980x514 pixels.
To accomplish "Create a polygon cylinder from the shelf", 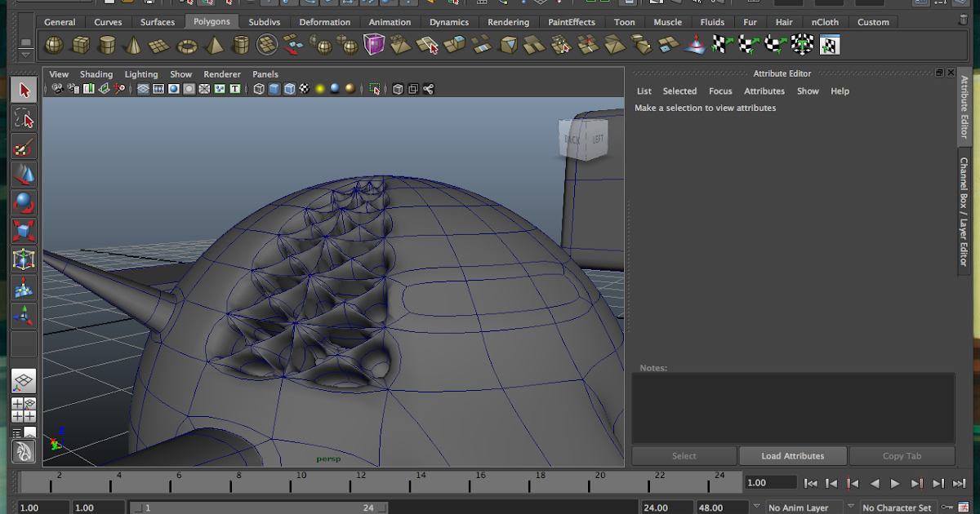I will (x=107, y=45).
